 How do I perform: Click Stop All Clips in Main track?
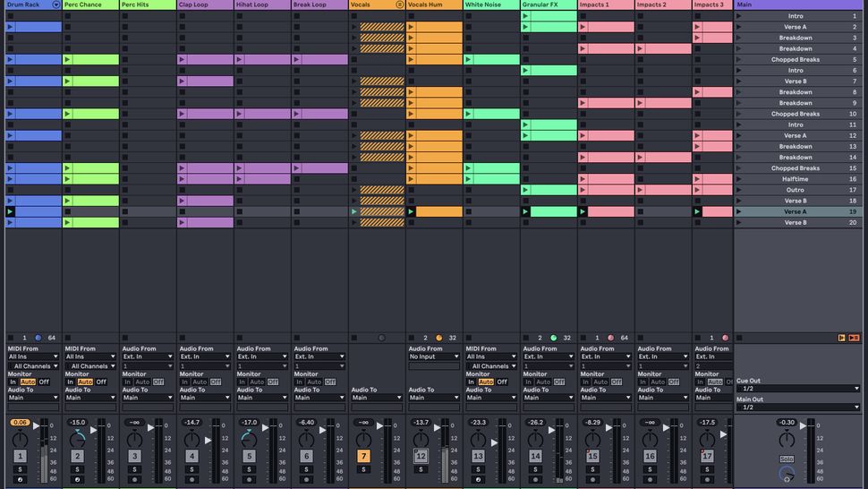[739, 338]
